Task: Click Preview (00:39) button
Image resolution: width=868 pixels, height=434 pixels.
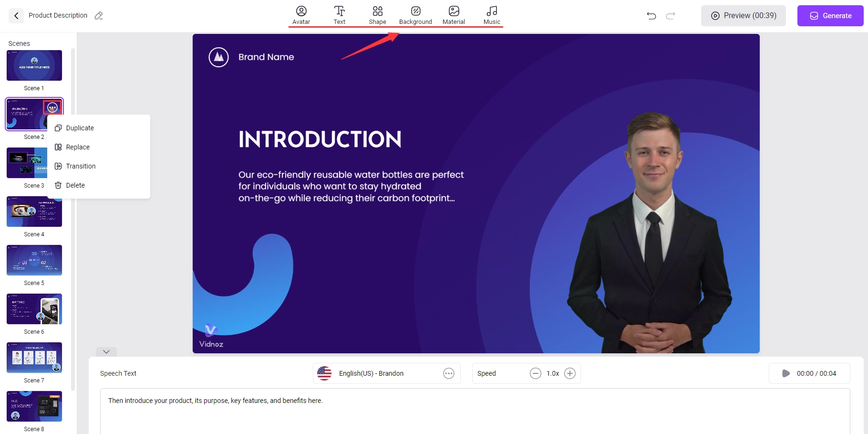Action: (743, 16)
